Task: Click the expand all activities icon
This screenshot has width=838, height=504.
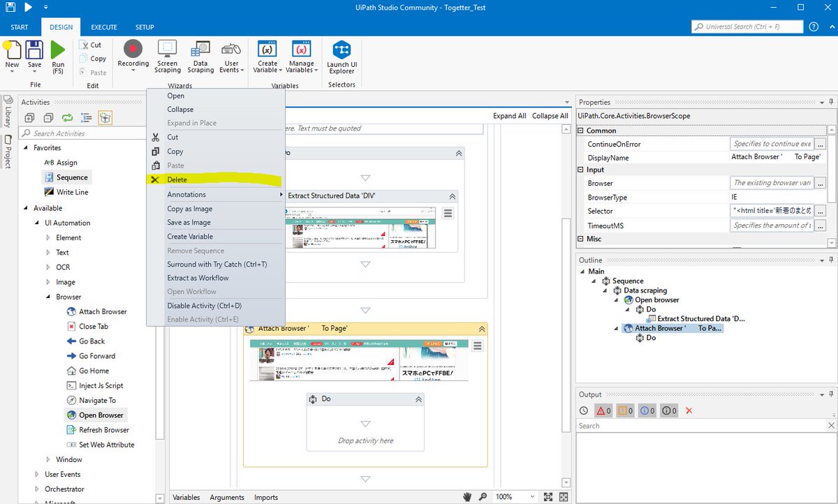Action: click(x=29, y=118)
